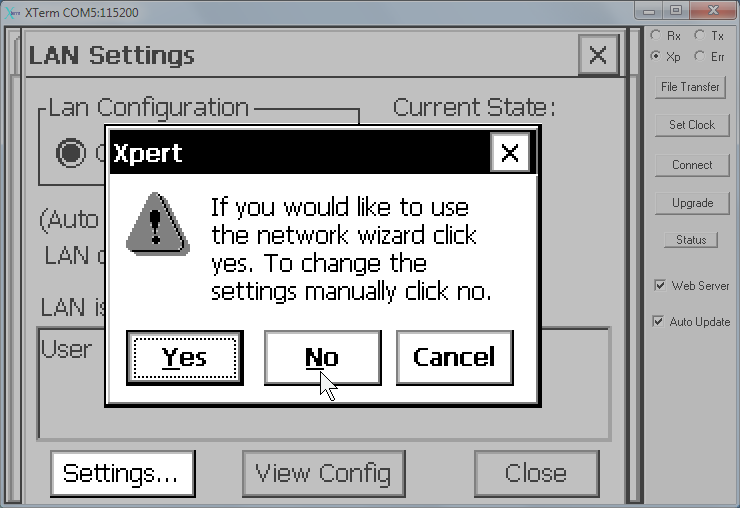
Task: Open File Transfer
Action: [690, 87]
